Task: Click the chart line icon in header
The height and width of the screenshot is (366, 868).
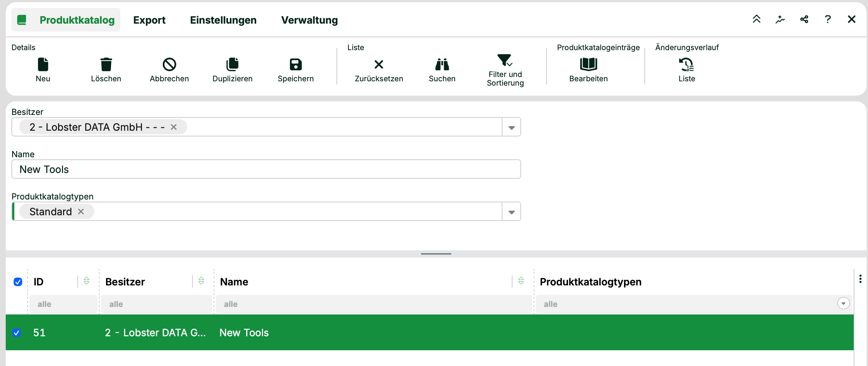Action: (x=780, y=19)
